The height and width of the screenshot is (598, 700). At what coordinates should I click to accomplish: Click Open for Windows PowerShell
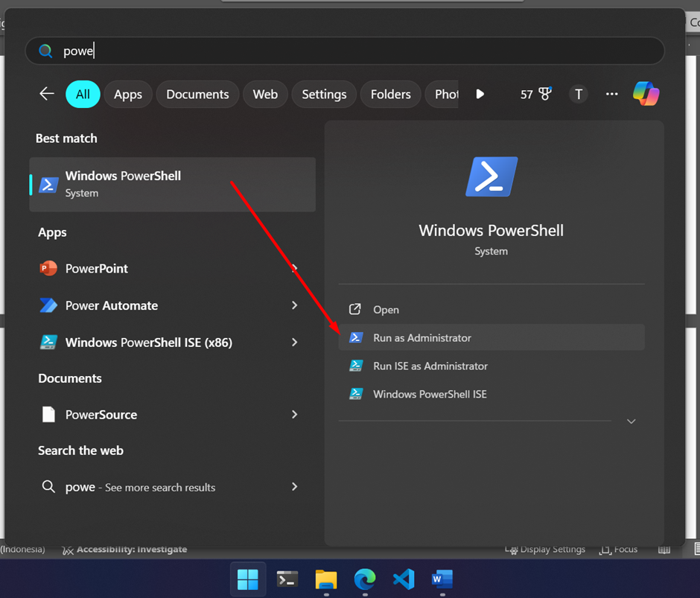491,310
